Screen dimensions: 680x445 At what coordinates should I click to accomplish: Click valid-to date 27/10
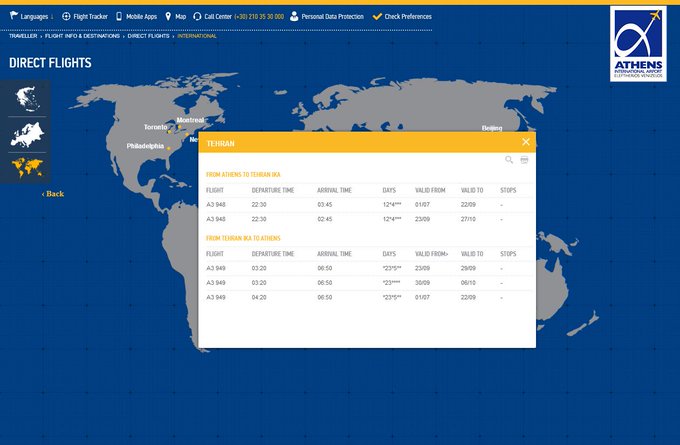pos(468,219)
